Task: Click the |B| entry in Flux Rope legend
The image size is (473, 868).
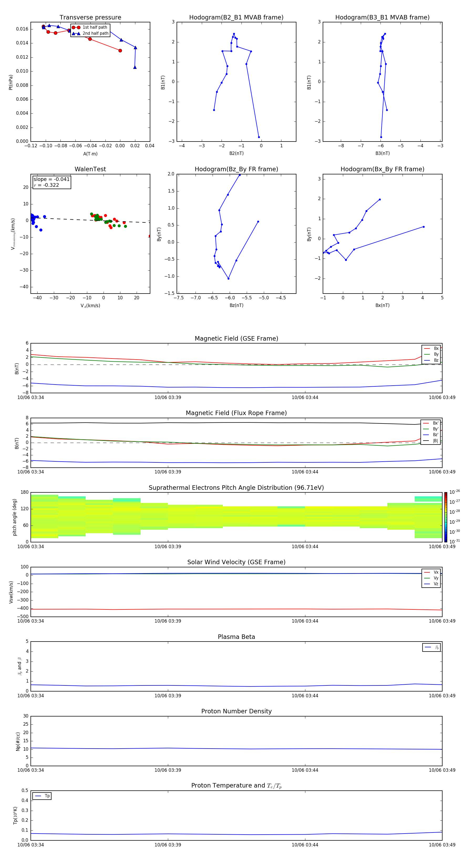Action: 431,441
